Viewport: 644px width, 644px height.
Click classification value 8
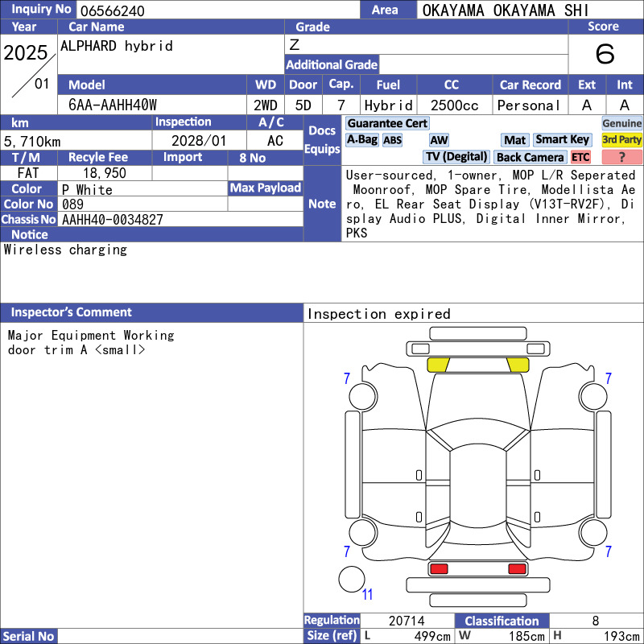[x=596, y=621]
